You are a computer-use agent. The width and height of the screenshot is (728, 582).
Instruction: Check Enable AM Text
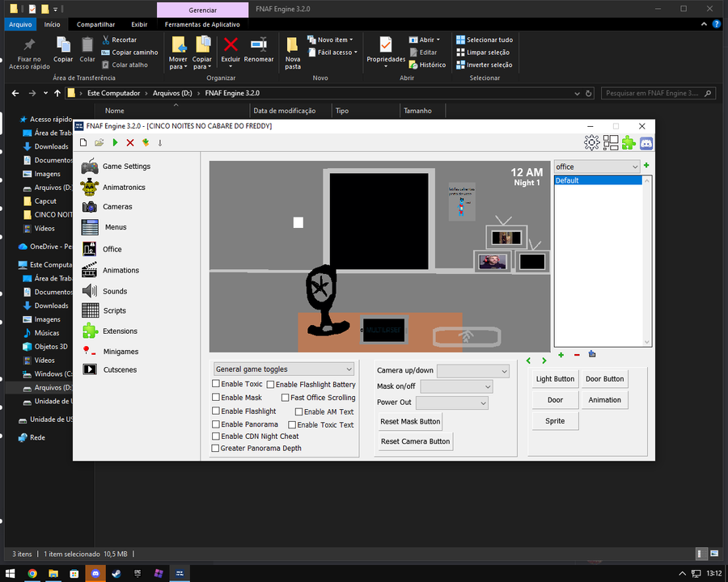(299, 411)
